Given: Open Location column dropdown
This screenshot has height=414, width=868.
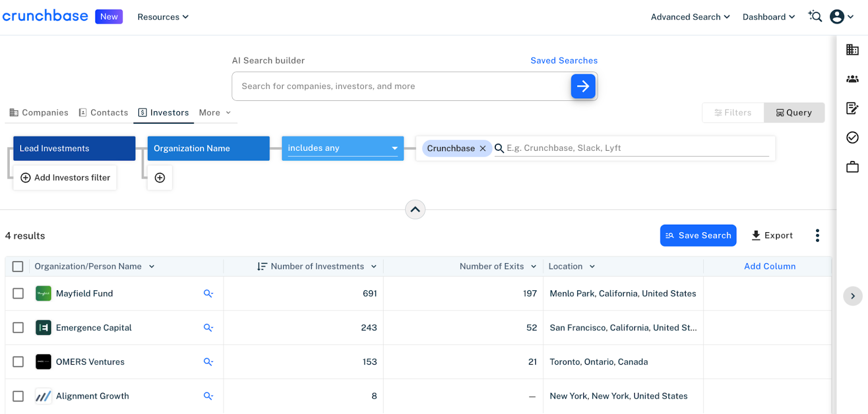Looking at the screenshot, I should coord(592,266).
